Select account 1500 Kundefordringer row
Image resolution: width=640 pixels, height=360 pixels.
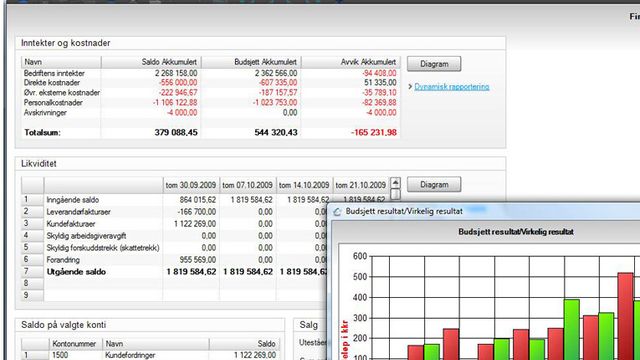(150, 355)
